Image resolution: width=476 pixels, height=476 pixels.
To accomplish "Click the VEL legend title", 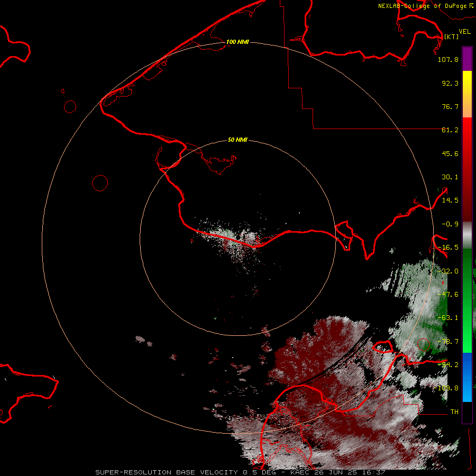I will pos(464,31).
